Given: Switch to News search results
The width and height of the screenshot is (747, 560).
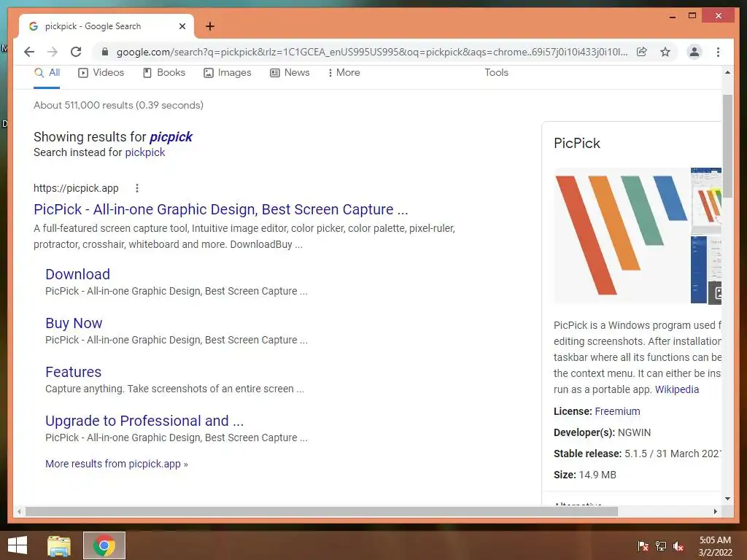Looking at the screenshot, I should click(x=290, y=73).
